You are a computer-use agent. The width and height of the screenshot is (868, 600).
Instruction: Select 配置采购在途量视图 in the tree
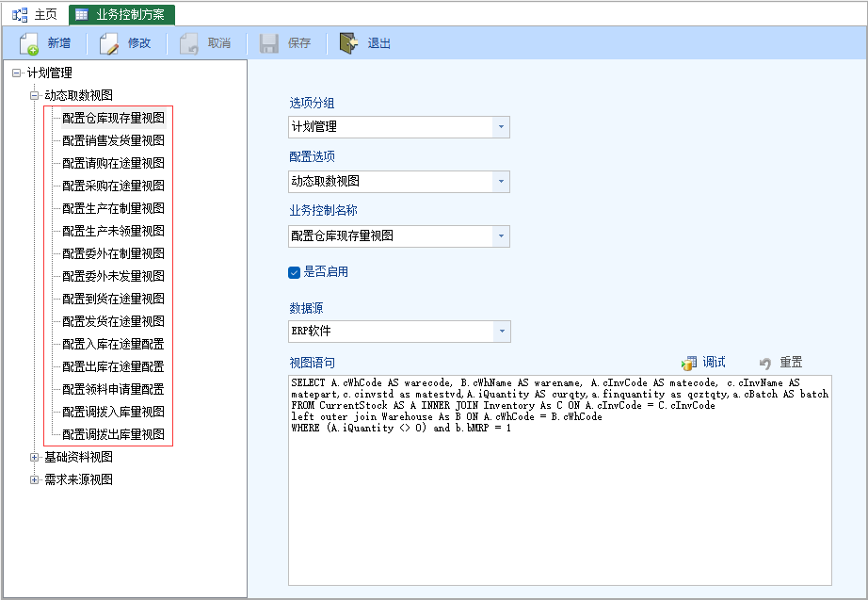[x=114, y=186]
